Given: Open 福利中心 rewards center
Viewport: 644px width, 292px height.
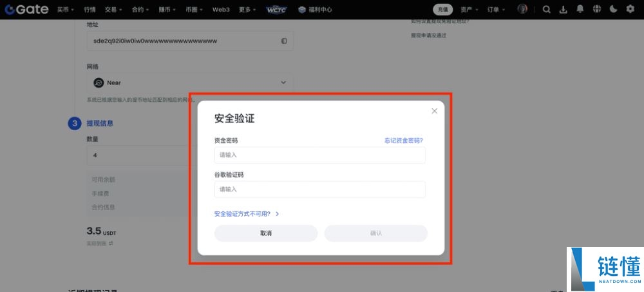Looking at the screenshot, I should point(315,10).
